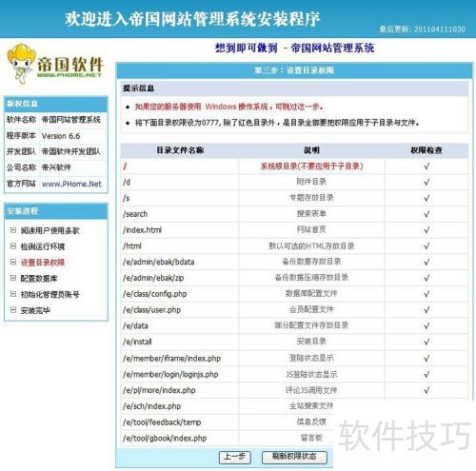
Task: Select the 阅读用户使用条款 step
Action: (50, 230)
